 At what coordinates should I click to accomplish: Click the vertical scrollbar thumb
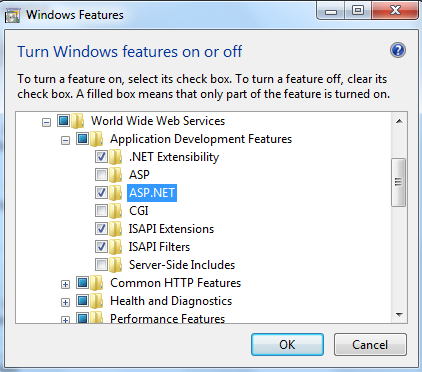(x=399, y=182)
